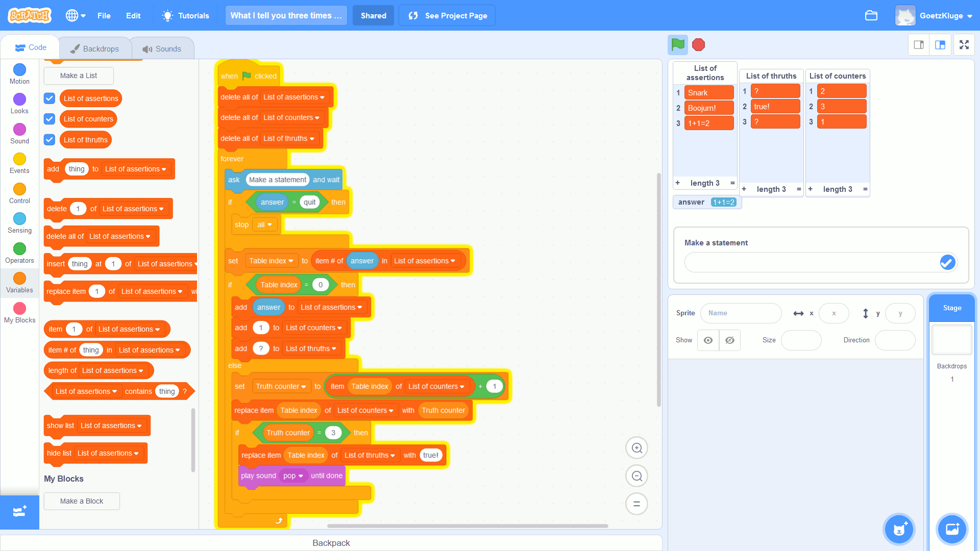
Task: Click the green flag to run
Action: pos(678,45)
